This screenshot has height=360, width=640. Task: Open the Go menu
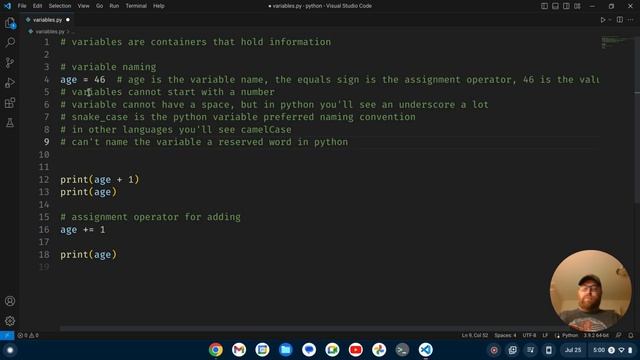pyautogui.click(x=100, y=6)
